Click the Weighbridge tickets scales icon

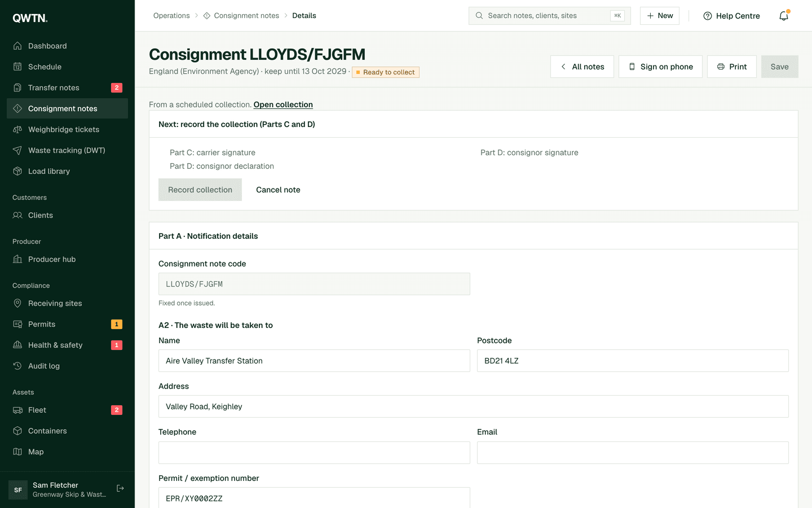17,129
